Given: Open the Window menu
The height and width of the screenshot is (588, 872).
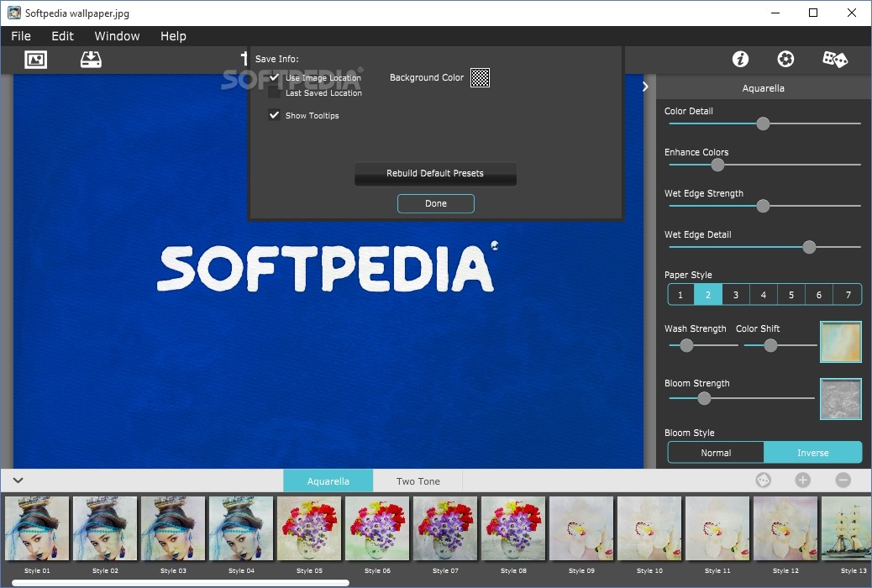Looking at the screenshot, I should [x=117, y=36].
